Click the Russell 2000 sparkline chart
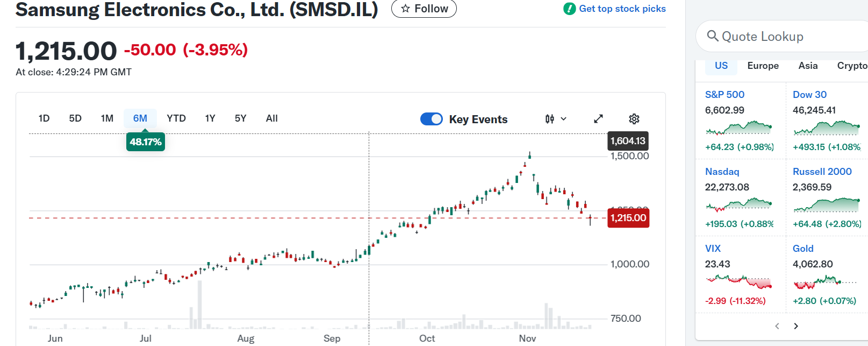The image size is (868, 346). (x=827, y=204)
